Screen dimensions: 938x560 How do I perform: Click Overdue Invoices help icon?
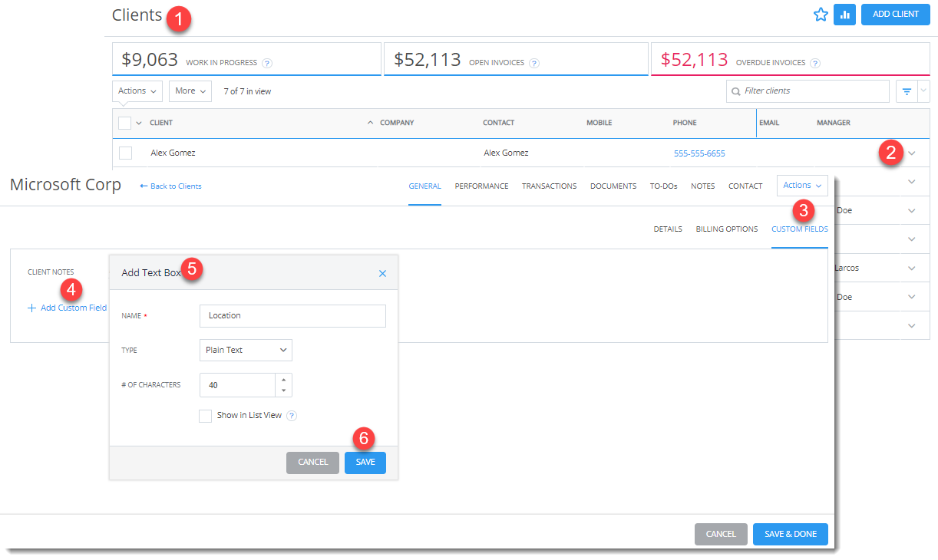pos(815,63)
